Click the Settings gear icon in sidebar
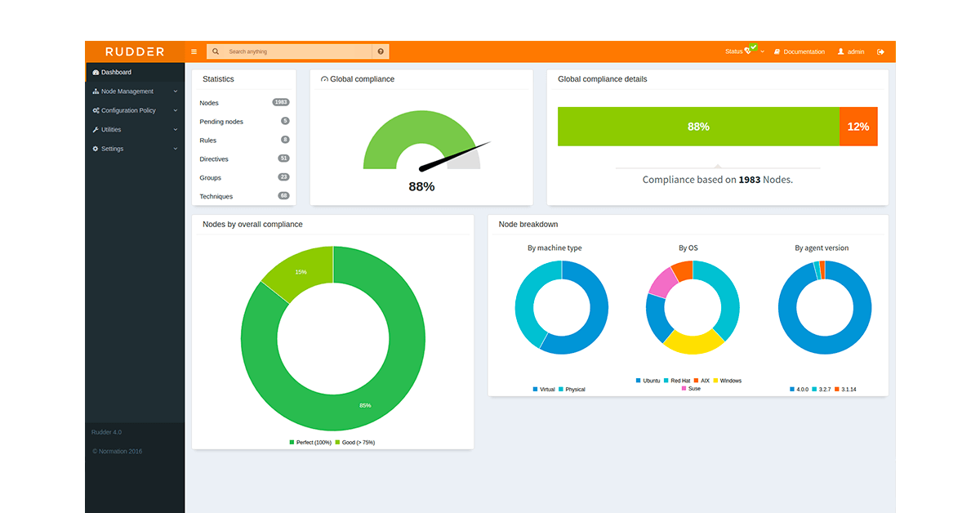The height and width of the screenshot is (513, 980). click(x=96, y=148)
